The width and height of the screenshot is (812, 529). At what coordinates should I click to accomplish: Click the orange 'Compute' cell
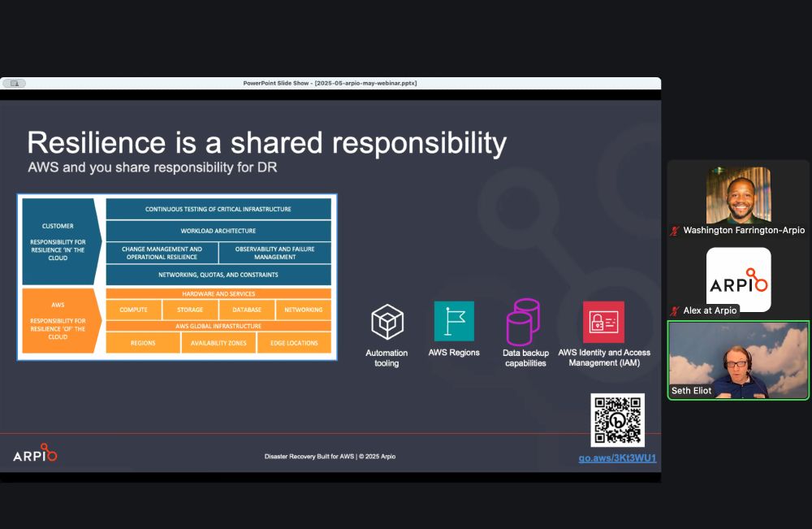(x=134, y=310)
